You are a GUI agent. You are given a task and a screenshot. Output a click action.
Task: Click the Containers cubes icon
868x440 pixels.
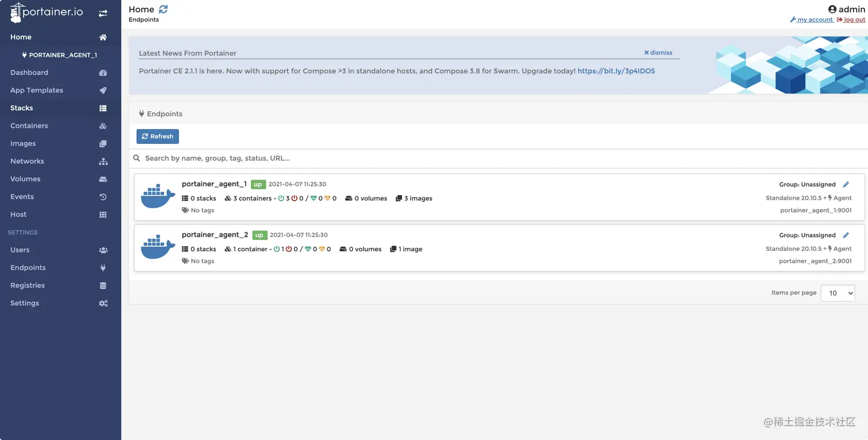click(103, 126)
